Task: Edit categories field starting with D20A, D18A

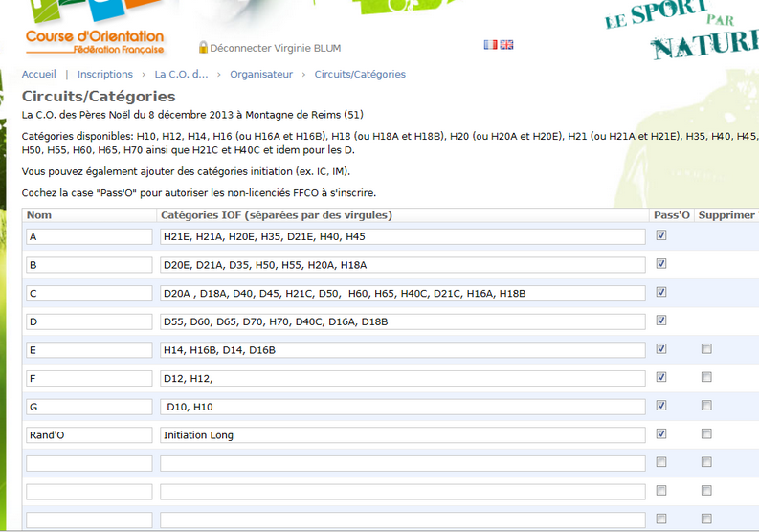Action: pyautogui.click(x=403, y=294)
